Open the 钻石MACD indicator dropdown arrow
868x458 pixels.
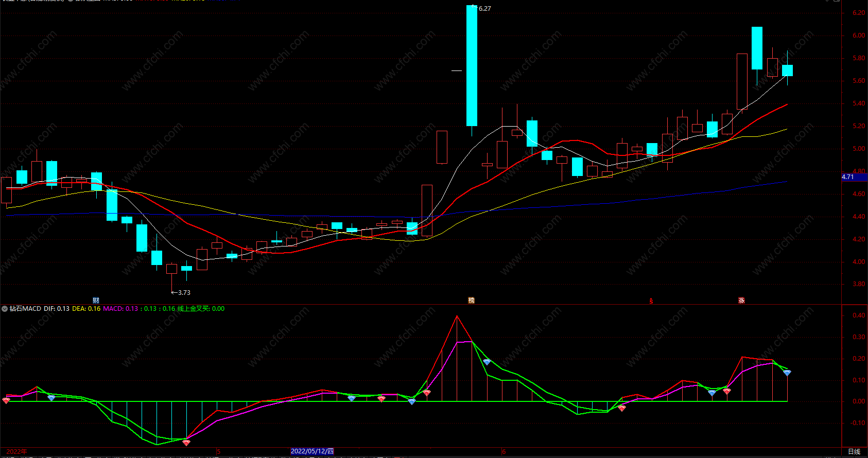(x=5, y=309)
